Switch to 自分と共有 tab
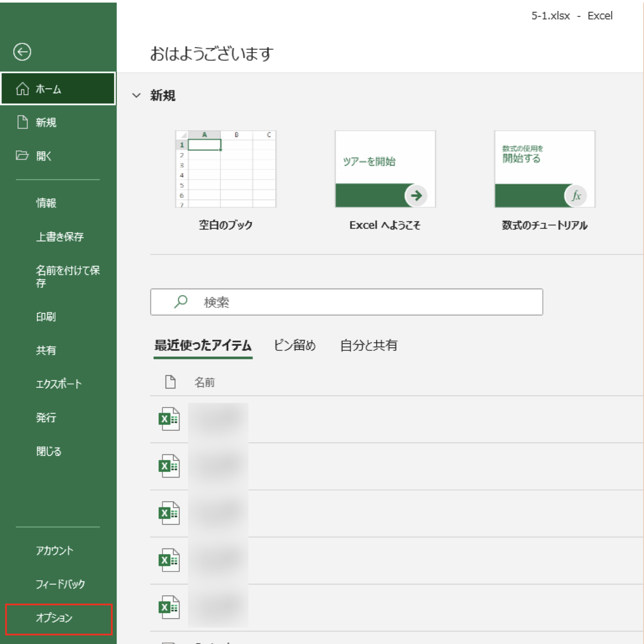644x644 pixels. [369, 345]
